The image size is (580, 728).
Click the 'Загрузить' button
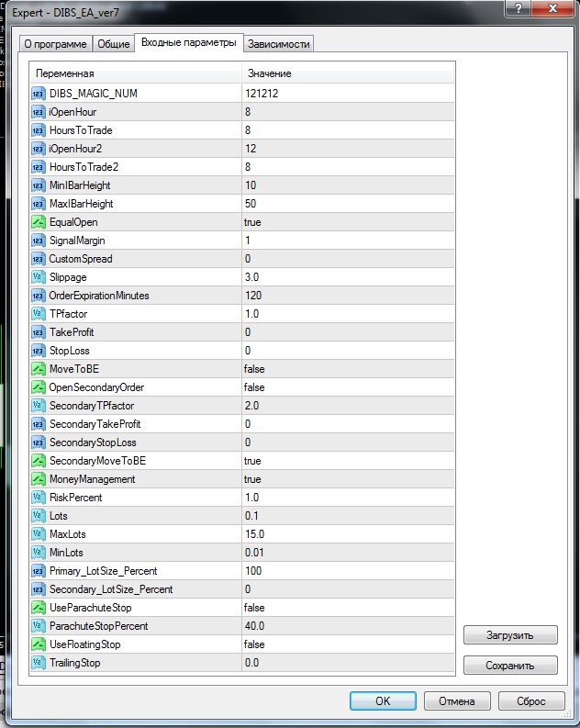(x=510, y=635)
